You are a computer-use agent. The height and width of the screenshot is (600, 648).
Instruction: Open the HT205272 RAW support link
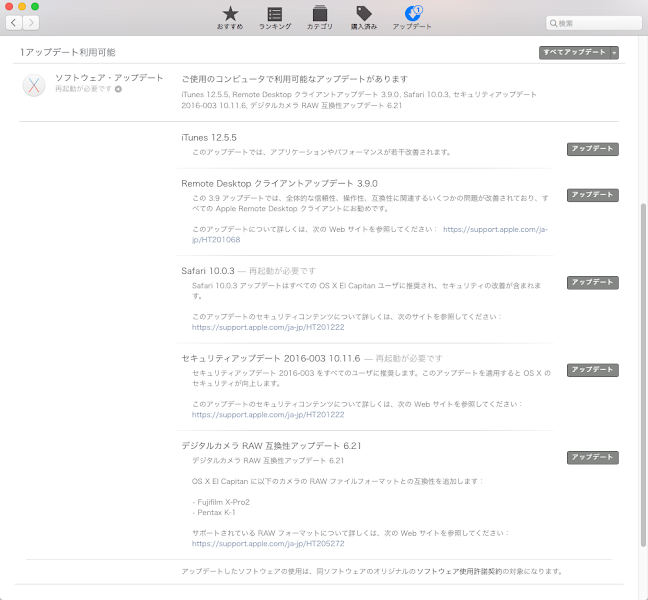[268, 544]
